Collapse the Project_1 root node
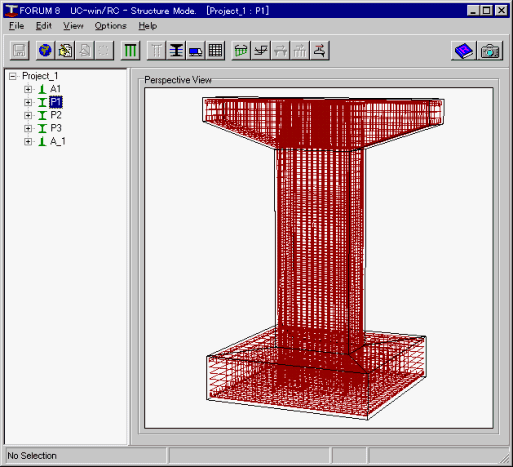Screen dimensions: 513x467 [x=13, y=76]
